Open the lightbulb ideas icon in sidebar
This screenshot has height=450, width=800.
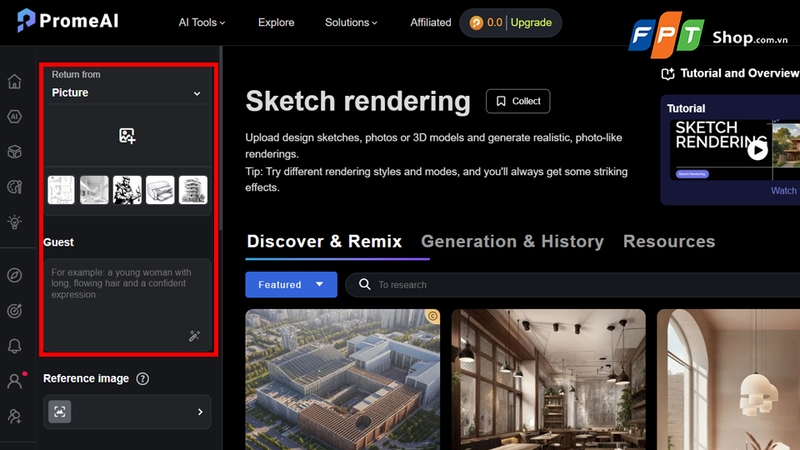(14, 222)
